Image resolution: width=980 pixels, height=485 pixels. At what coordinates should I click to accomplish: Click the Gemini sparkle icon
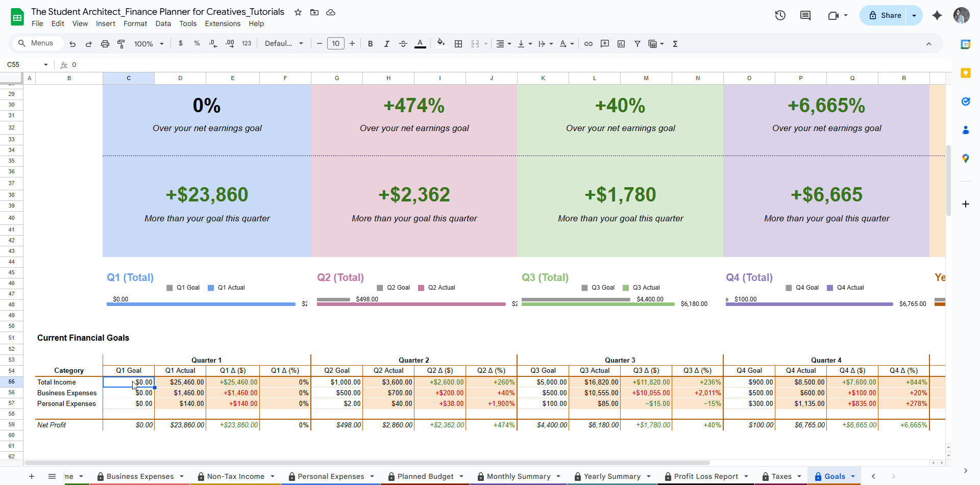tap(937, 15)
